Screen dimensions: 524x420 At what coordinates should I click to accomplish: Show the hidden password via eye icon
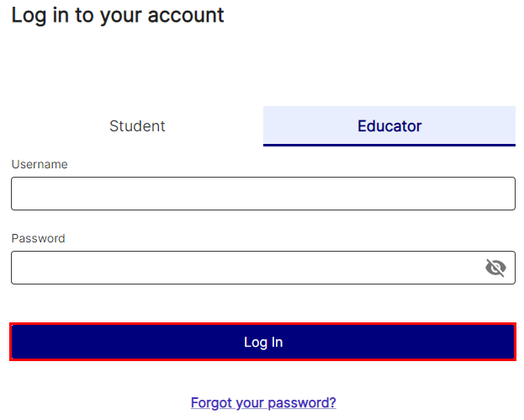[495, 268]
